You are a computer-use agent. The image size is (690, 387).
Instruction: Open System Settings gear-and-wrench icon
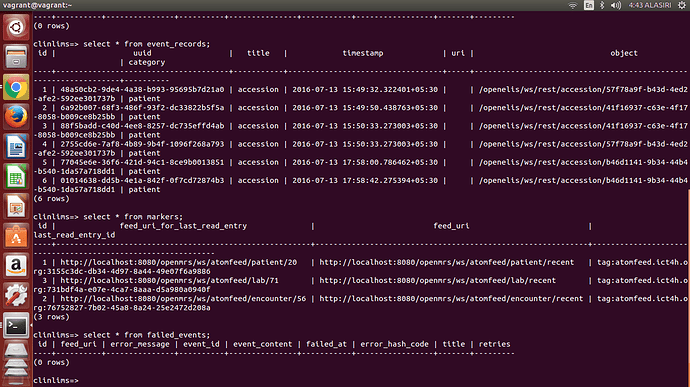click(16, 296)
